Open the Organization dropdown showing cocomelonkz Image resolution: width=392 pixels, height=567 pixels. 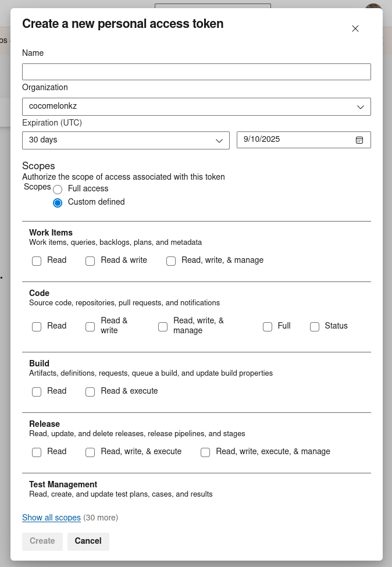[x=197, y=106]
